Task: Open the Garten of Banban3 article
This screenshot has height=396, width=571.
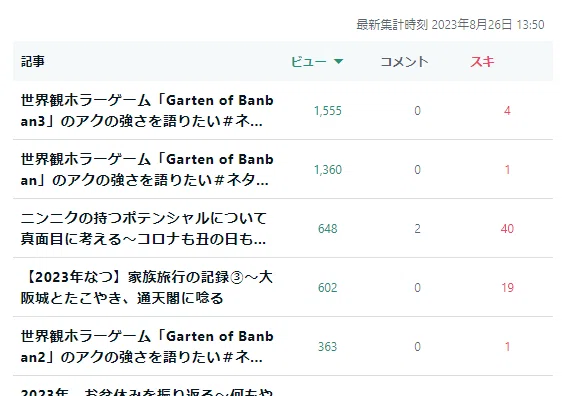Action: (x=147, y=110)
